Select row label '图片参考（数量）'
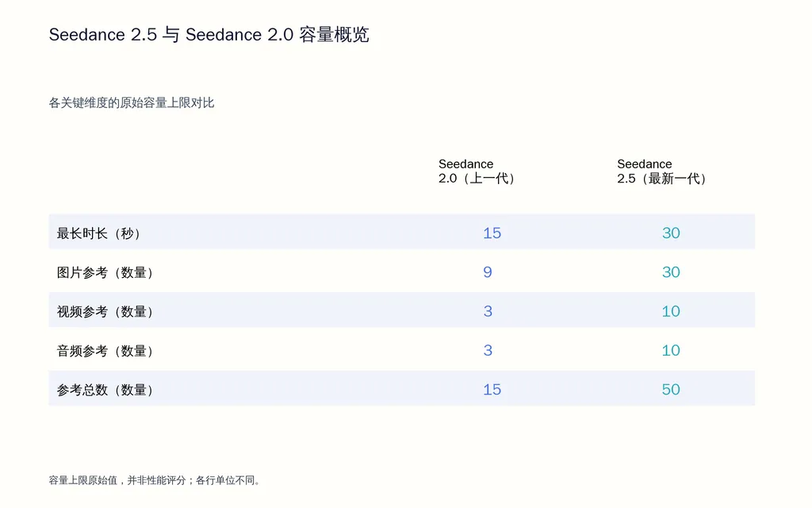Viewport: 812px width, 508px height. click(105, 273)
